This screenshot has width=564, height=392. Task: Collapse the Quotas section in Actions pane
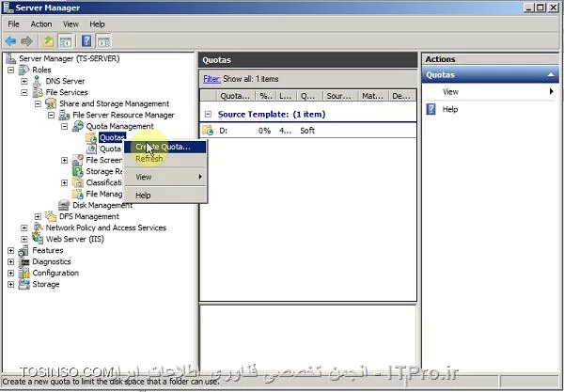551,75
